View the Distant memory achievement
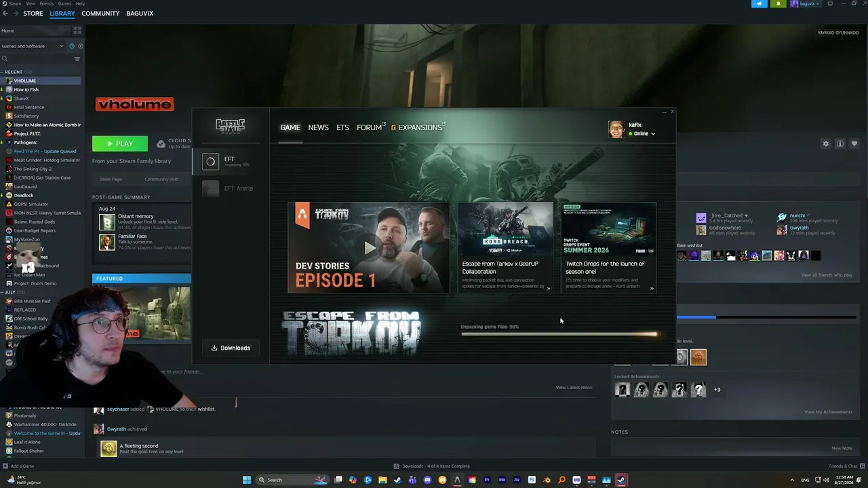This screenshot has width=868, height=488. 141,222
